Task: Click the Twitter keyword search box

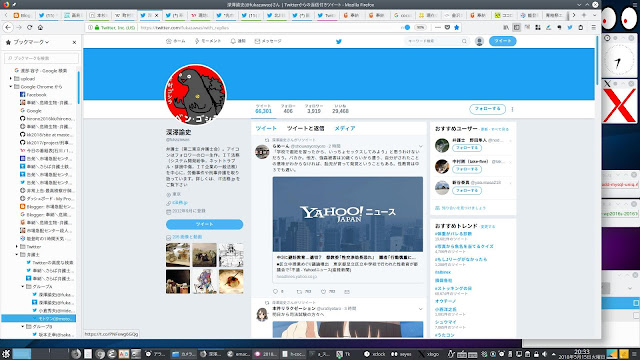Action: 436,41
